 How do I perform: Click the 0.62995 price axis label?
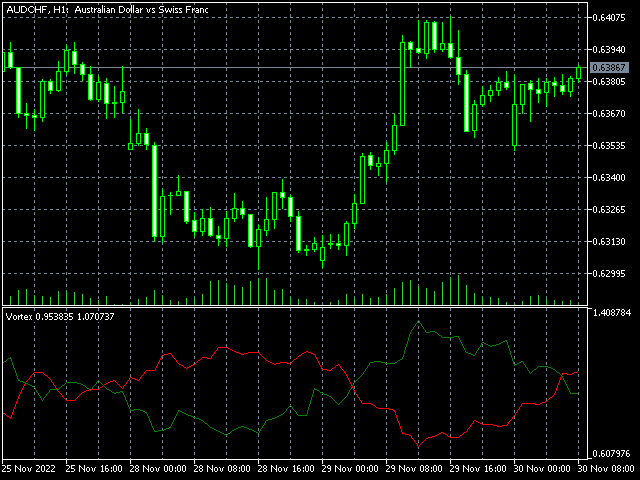tap(609, 274)
